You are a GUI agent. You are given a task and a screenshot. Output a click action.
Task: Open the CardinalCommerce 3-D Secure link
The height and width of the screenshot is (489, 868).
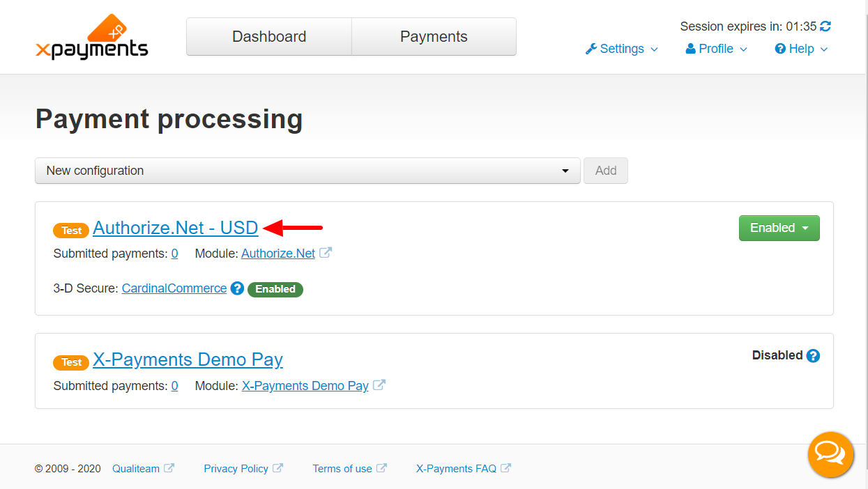174,288
